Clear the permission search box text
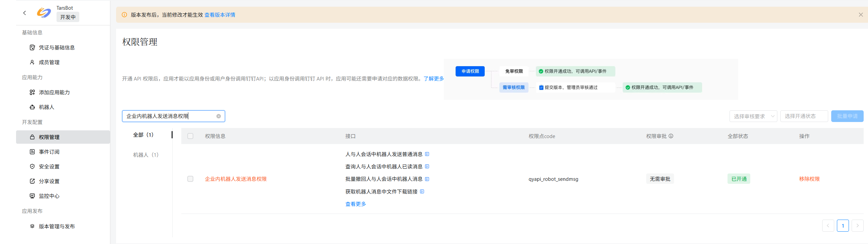 (219, 116)
